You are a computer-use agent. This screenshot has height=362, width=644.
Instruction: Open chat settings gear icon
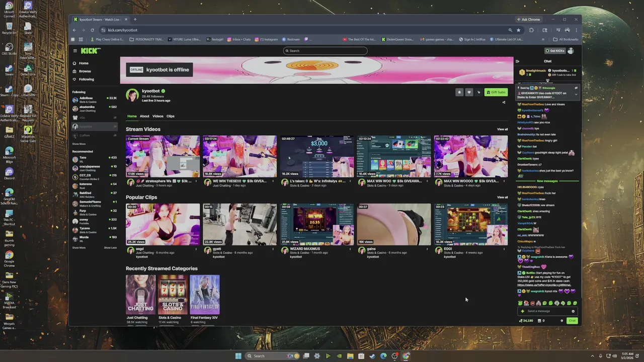coord(562,321)
